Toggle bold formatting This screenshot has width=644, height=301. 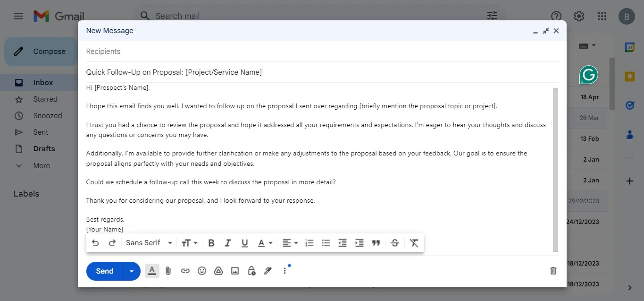pos(211,242)
